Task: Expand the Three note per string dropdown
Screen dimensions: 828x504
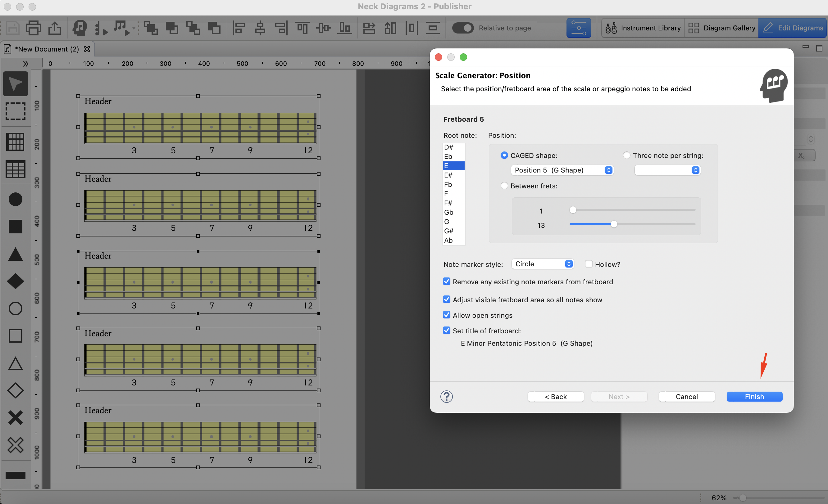Action: coord(667,170)
